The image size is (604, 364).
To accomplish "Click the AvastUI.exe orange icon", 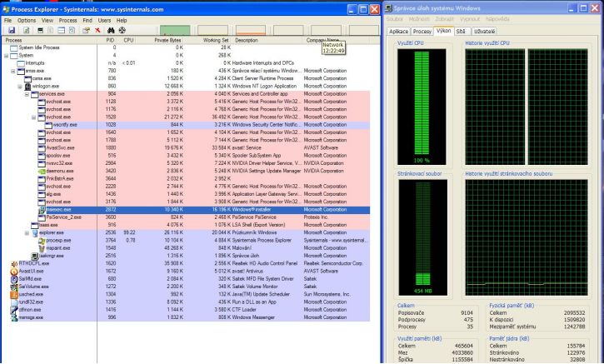I will click(x=14, y=272).
